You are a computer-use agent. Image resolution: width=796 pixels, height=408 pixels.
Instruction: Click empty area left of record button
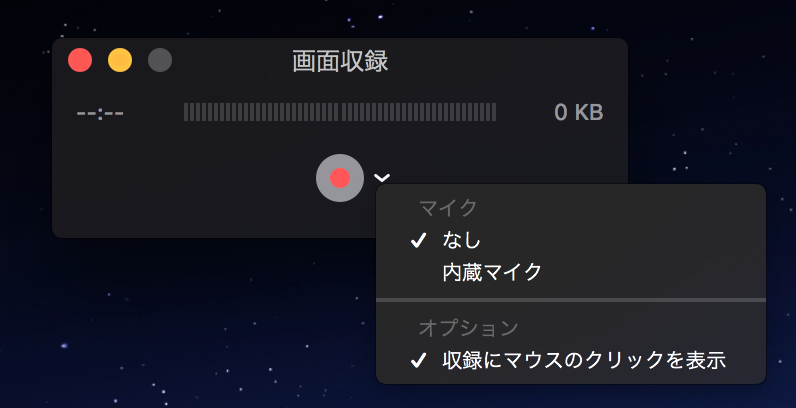(183, 178)
